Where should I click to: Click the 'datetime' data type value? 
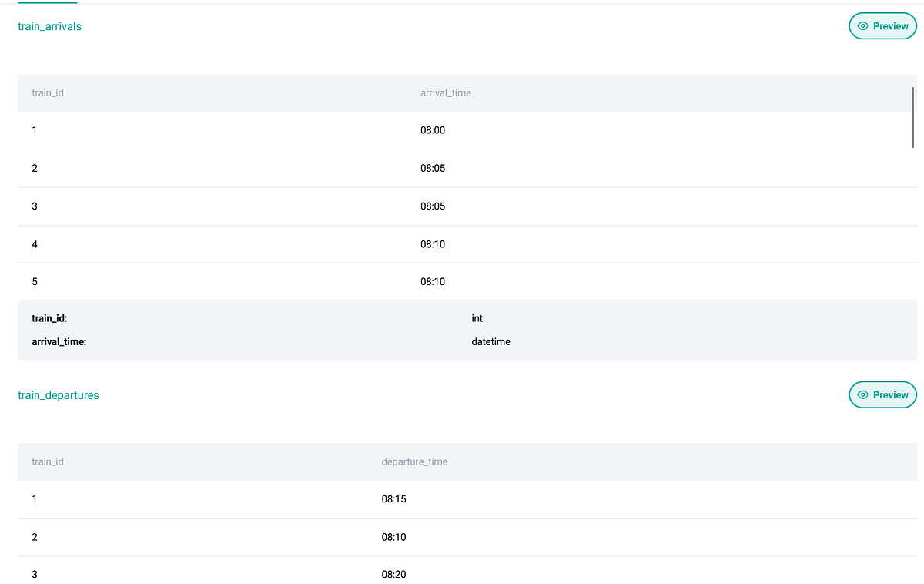point(491,341)
